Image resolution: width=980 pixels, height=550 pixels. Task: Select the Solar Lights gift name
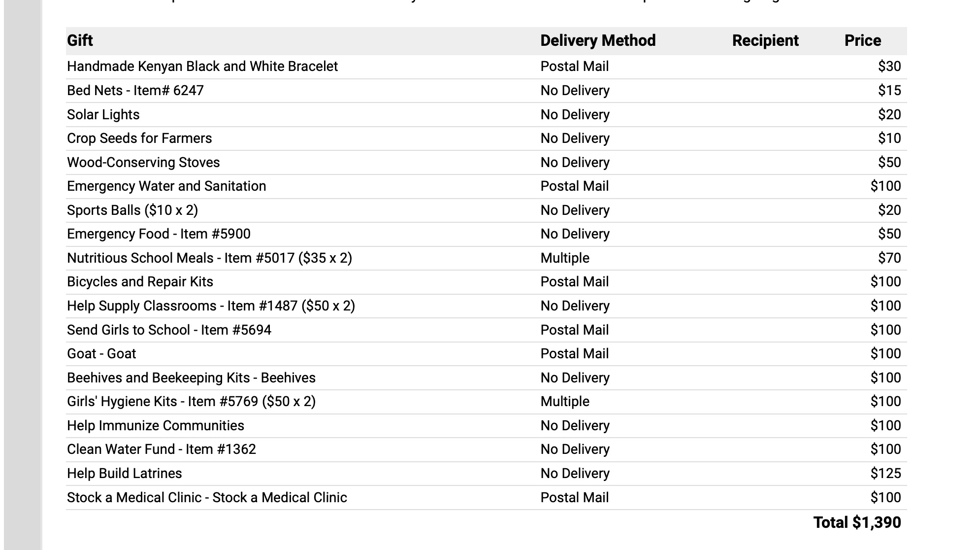(x=103, y=115)
